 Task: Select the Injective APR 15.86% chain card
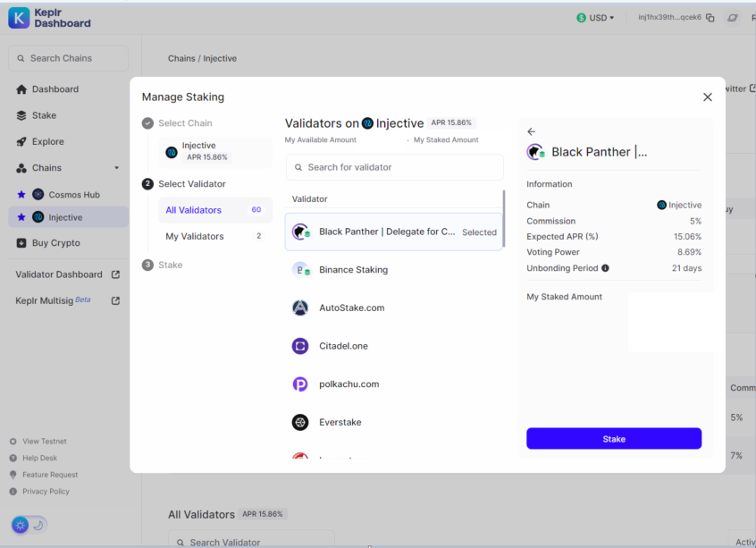point(215,152)
